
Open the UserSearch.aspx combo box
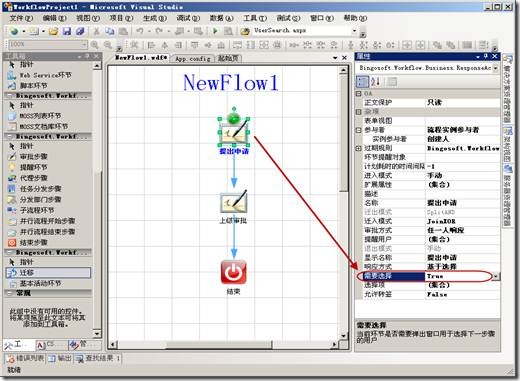pyautogui.click(x=354, y=31)
